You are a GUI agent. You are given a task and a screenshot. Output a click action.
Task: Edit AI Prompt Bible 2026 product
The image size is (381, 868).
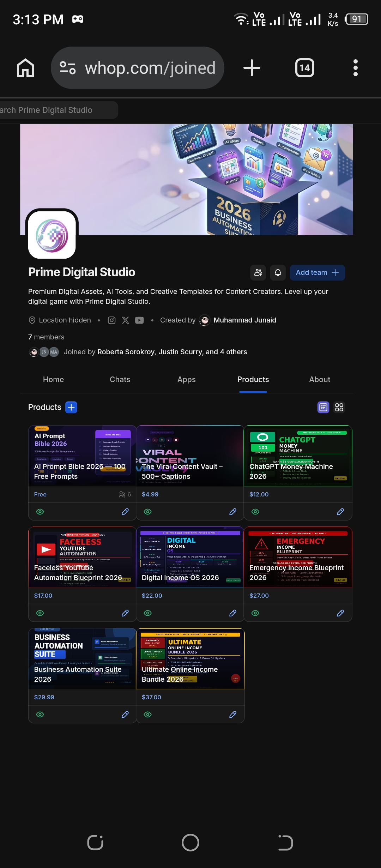coord(125,512)
